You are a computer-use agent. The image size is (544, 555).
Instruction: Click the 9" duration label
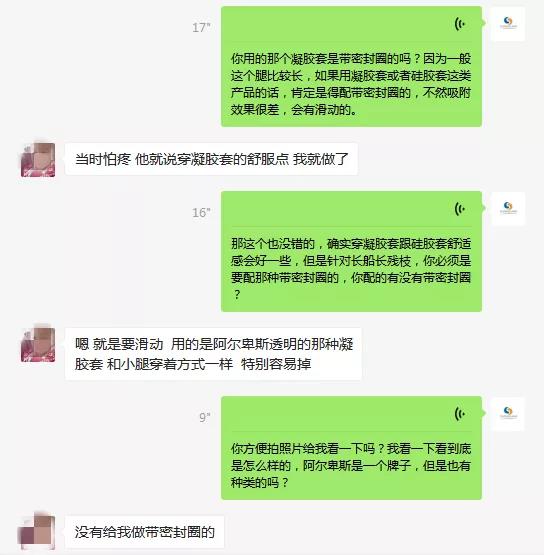coord(205,418)
